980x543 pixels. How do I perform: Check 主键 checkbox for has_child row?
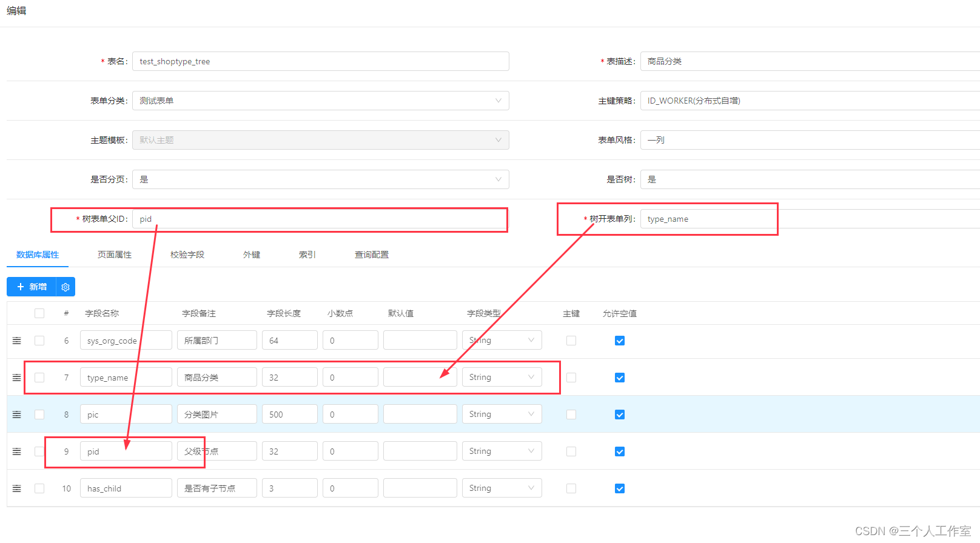tap(571, 488)
